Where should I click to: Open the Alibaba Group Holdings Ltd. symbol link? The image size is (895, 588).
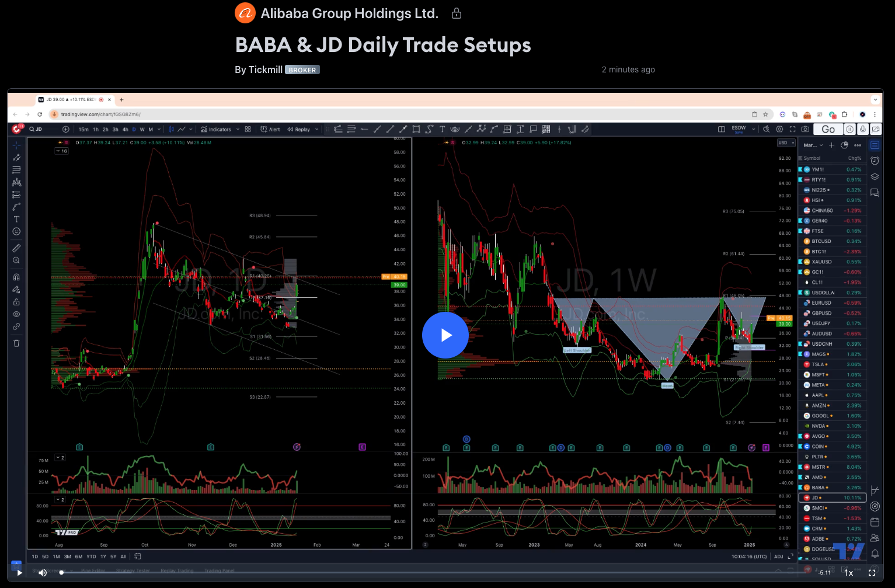click(x=349, y=13)
